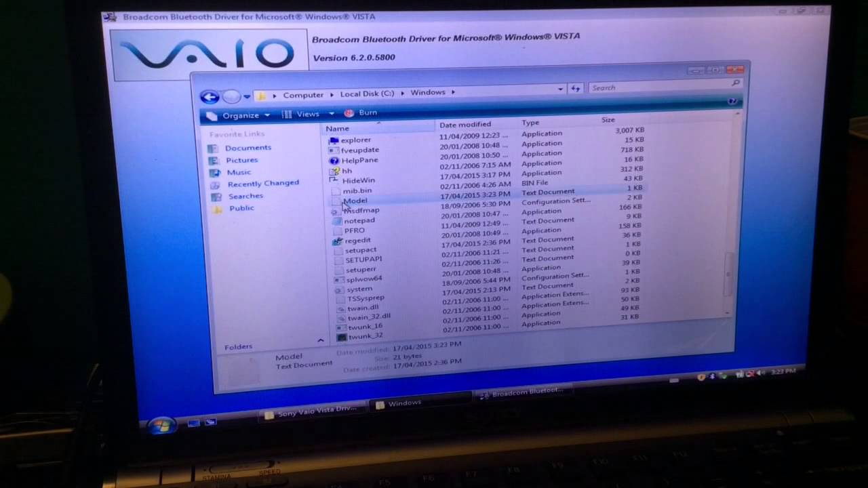Viewport: 868px width, 488px height.
Task: Select the mib.bin file
Action: [x=357, y=191]
